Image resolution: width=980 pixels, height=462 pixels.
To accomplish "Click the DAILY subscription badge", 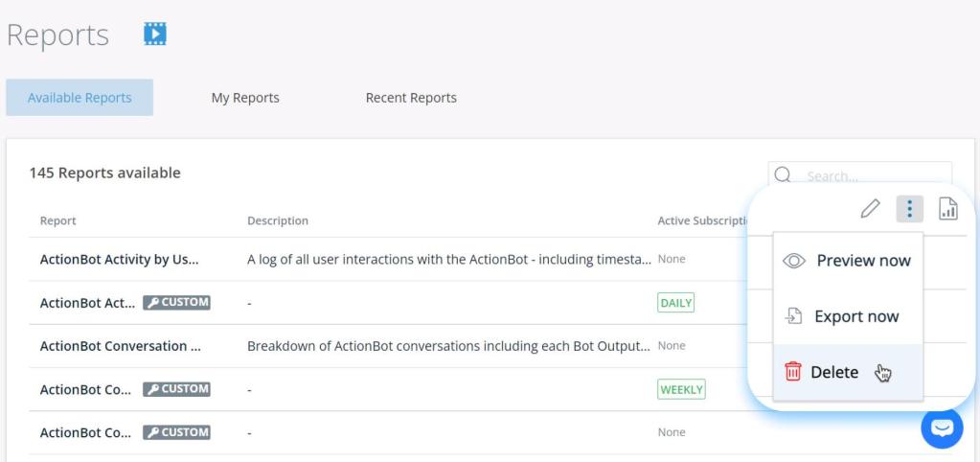I will coord(675,303).
